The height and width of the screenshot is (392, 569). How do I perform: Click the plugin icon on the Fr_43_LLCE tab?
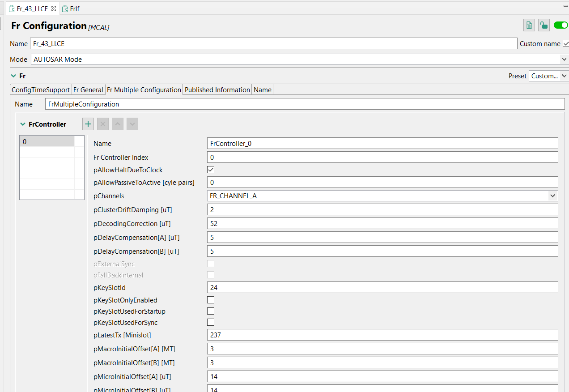[x=12, y=8]
